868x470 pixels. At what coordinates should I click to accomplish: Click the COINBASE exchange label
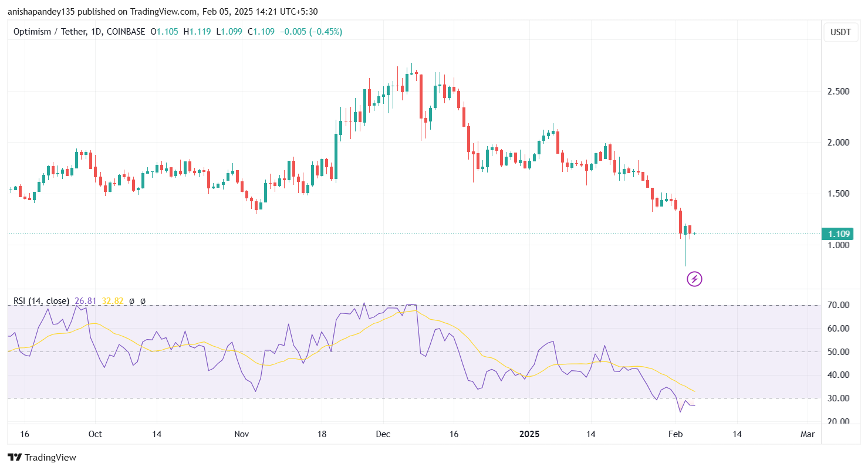pyautogui.click(x=125, y=32)
